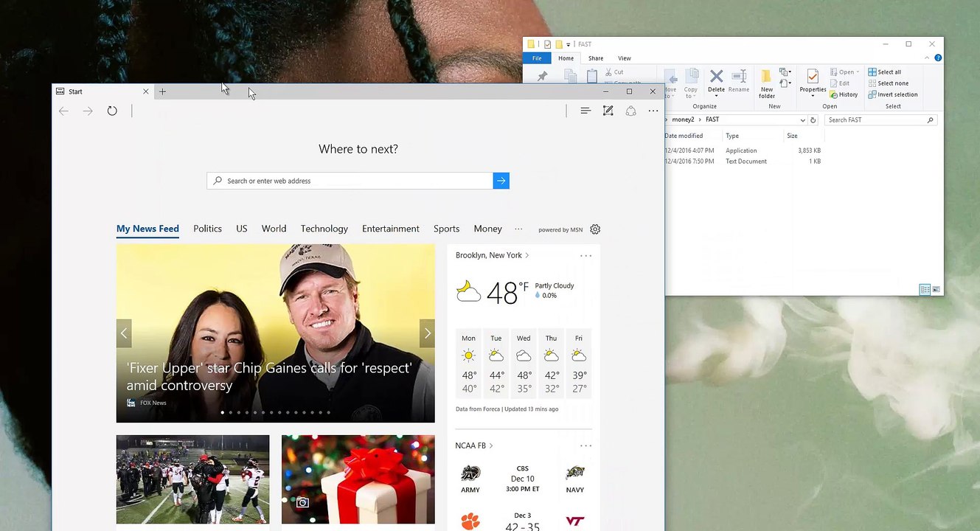Click Invert selection in File Explorer
Image resolution: width=980 pixels, height=531 pixels.
pyautogui.click(x=893, y=94)
